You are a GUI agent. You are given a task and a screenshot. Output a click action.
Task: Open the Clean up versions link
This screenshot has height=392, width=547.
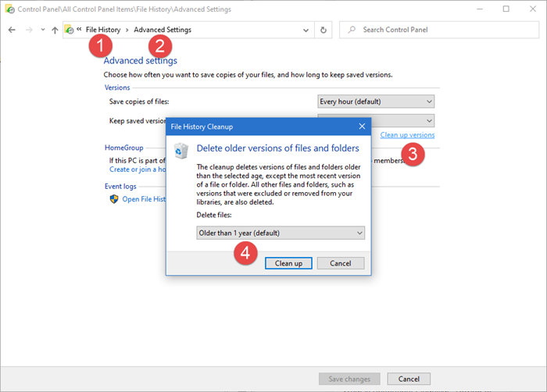pos(407,135)
